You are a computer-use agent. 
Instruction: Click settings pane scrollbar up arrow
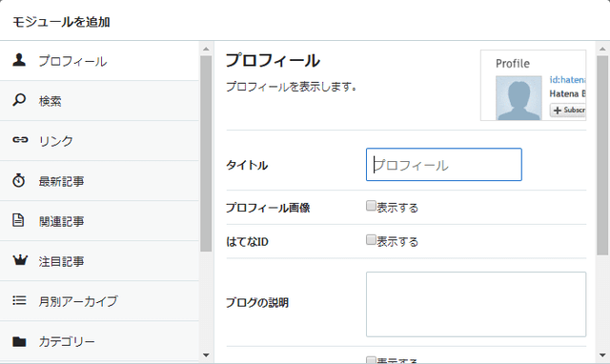pos(602,49)
